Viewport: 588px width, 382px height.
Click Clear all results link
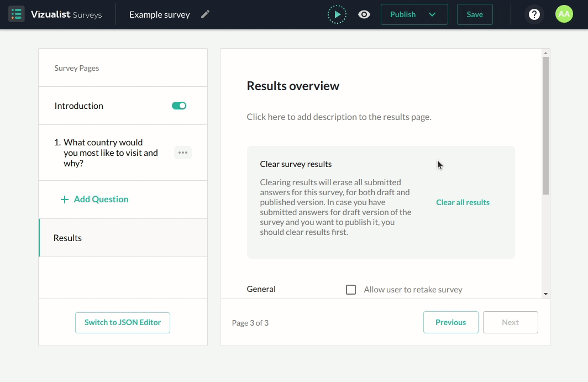pos(463,202)
